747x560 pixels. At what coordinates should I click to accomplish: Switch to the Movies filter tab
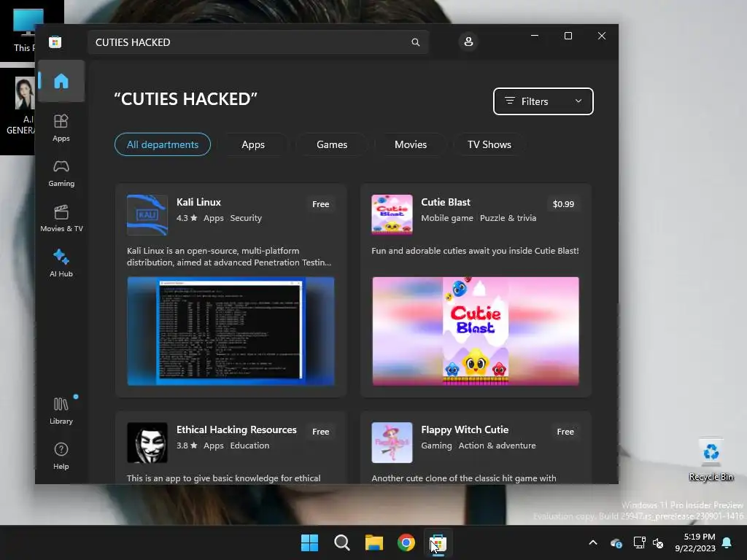pos(411,144)
